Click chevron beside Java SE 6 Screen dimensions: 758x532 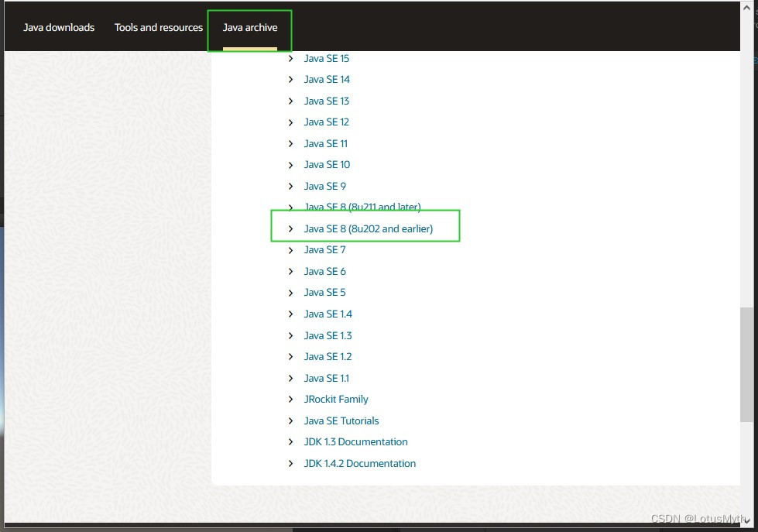click(x=290, y=271)
